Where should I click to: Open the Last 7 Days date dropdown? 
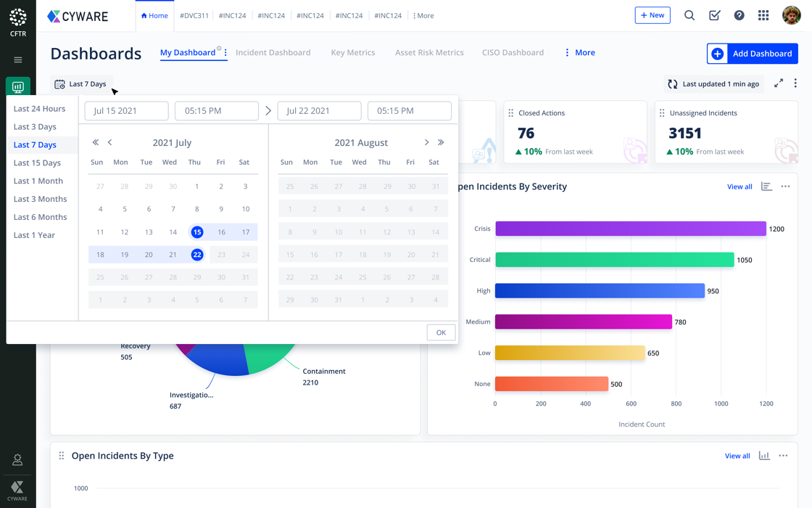click(80, 84)
